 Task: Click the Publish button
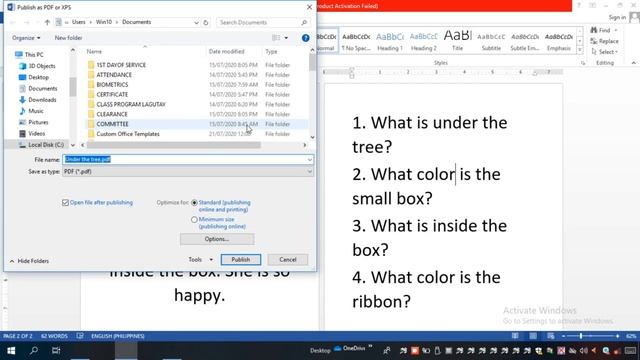(241, 260)
